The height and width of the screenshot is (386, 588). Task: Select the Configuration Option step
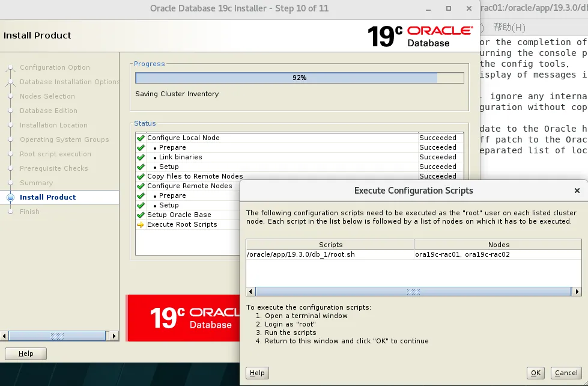tap(55, 67)
